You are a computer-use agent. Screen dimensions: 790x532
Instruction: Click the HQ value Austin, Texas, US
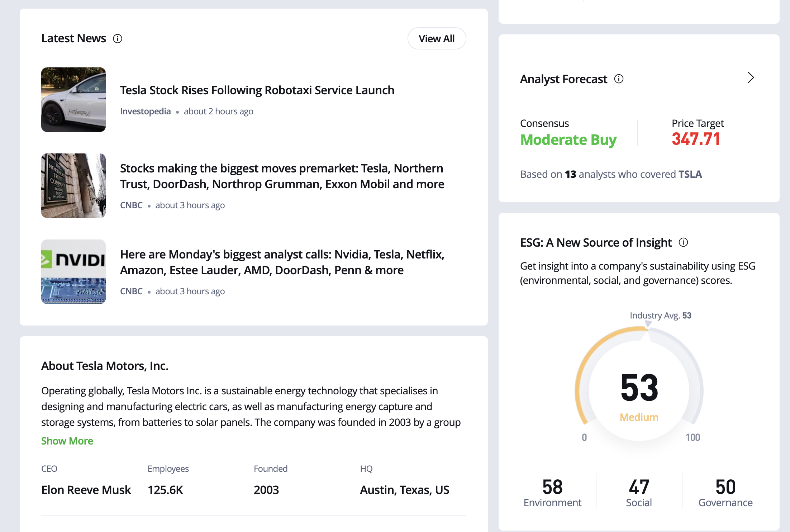pyautogui.click(x=404, y=490)
